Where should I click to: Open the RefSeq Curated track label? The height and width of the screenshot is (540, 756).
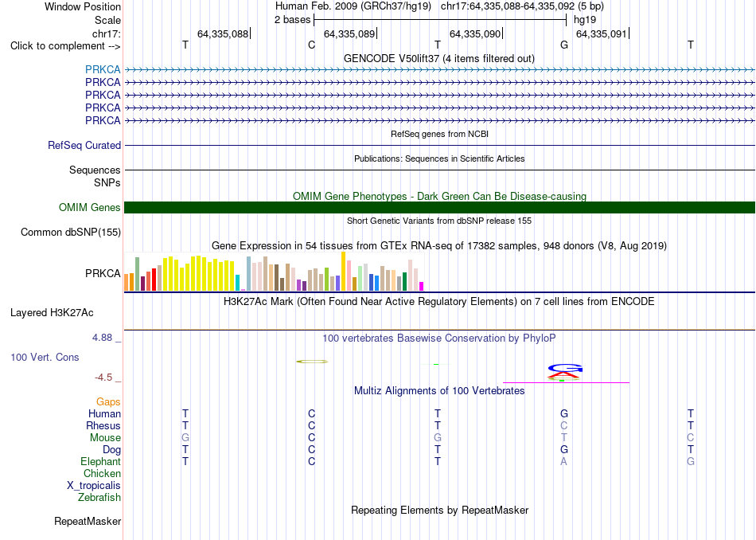(x=84, y=145)
